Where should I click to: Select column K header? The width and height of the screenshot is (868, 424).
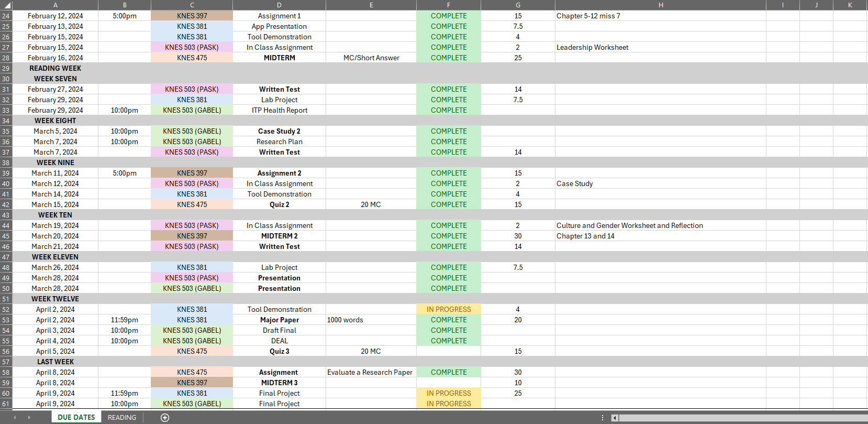(850, 5)
